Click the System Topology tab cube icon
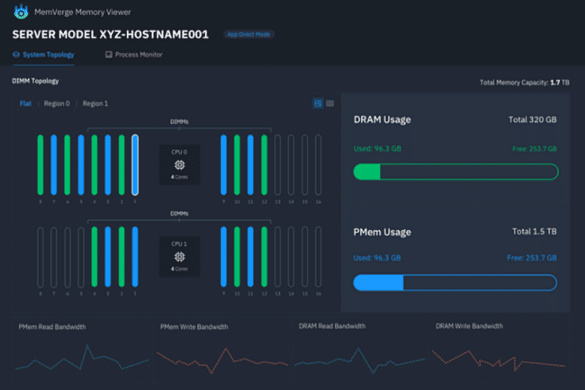 (16, 54)
